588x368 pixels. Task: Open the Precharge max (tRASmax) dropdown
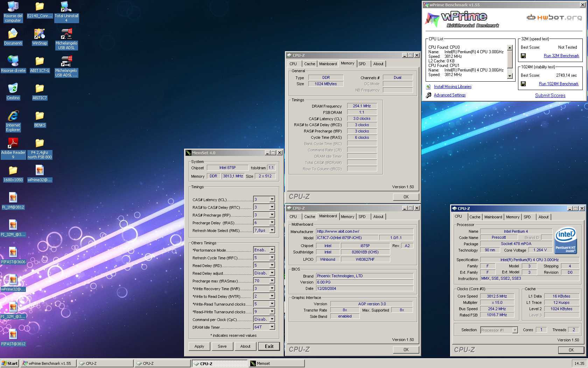pos(272,281)
